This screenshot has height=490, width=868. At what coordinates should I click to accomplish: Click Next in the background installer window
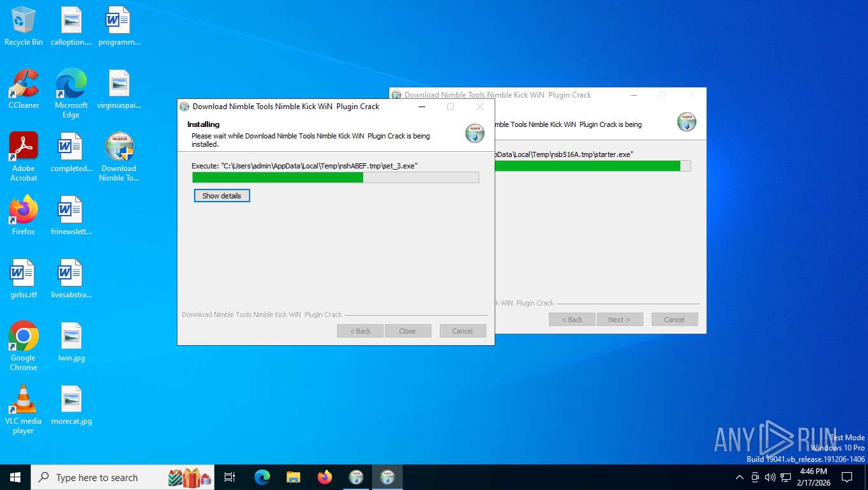[x=619, y=320]
